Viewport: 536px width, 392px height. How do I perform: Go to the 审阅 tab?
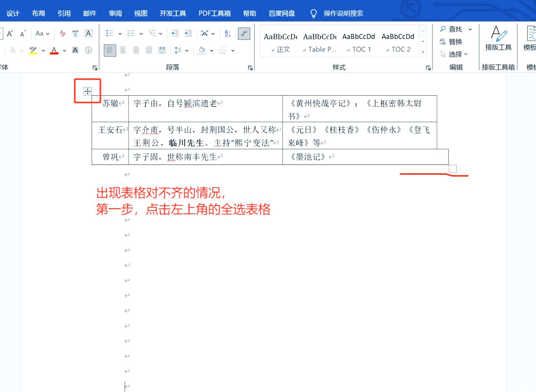click(115, 14)
